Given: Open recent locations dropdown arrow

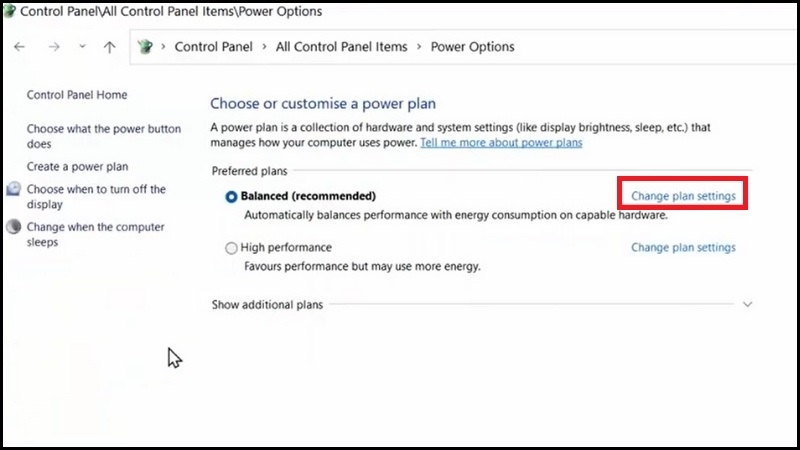Looking at the screenshot, I should pyautogui.click(x=82, y=47).
